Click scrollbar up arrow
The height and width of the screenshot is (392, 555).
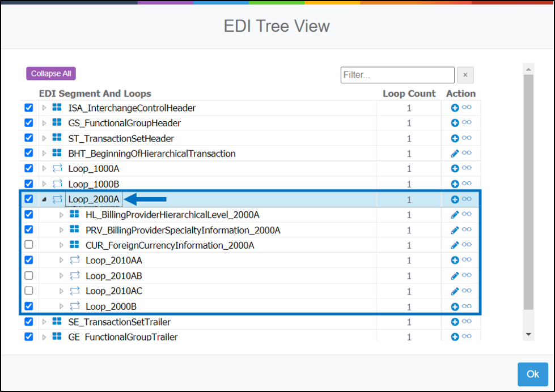point(528,69)
